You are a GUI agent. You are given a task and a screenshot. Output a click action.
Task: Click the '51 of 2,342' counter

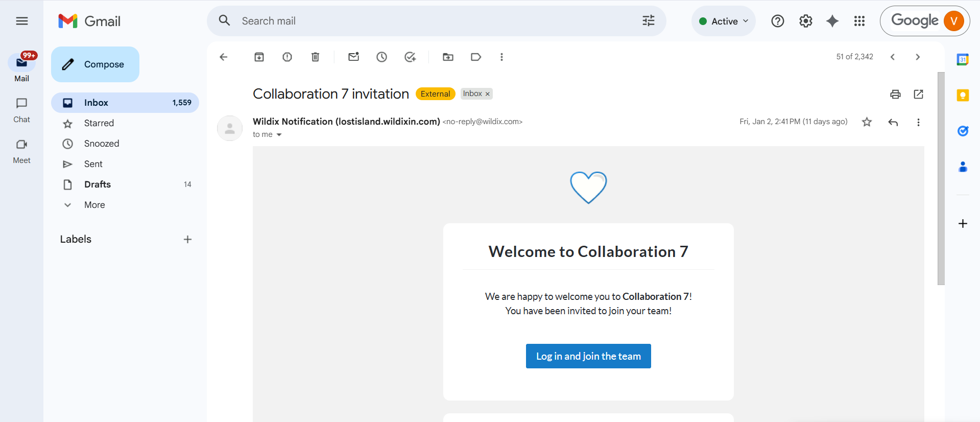coord(854,57)
